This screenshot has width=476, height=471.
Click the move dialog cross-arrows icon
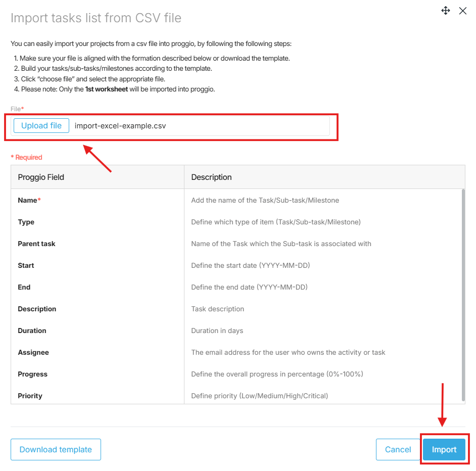coord(445,11)
